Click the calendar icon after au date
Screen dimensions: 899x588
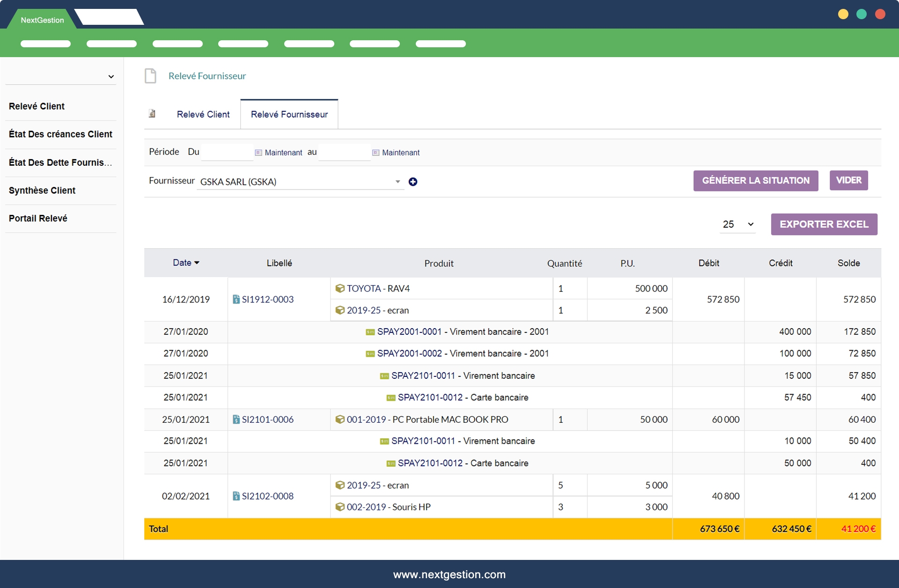376,153
